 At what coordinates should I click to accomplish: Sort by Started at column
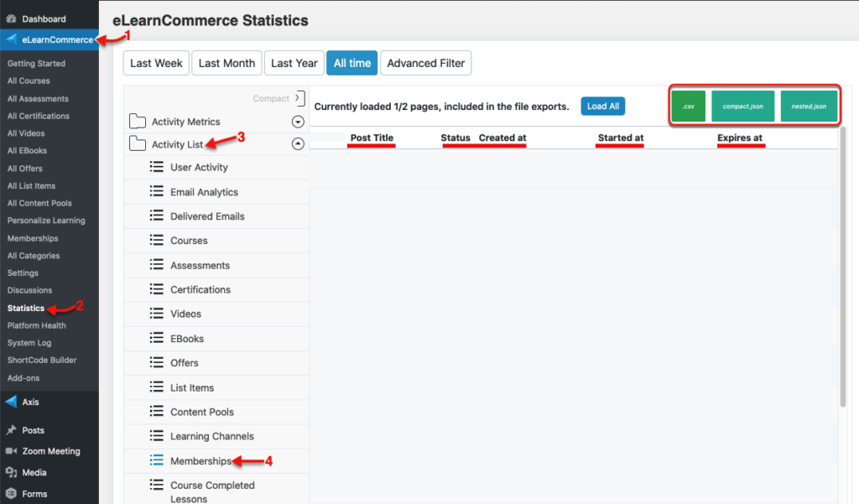621,138
